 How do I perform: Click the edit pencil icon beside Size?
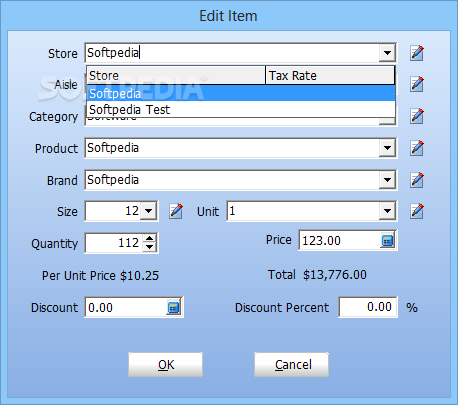click(176, 211)
